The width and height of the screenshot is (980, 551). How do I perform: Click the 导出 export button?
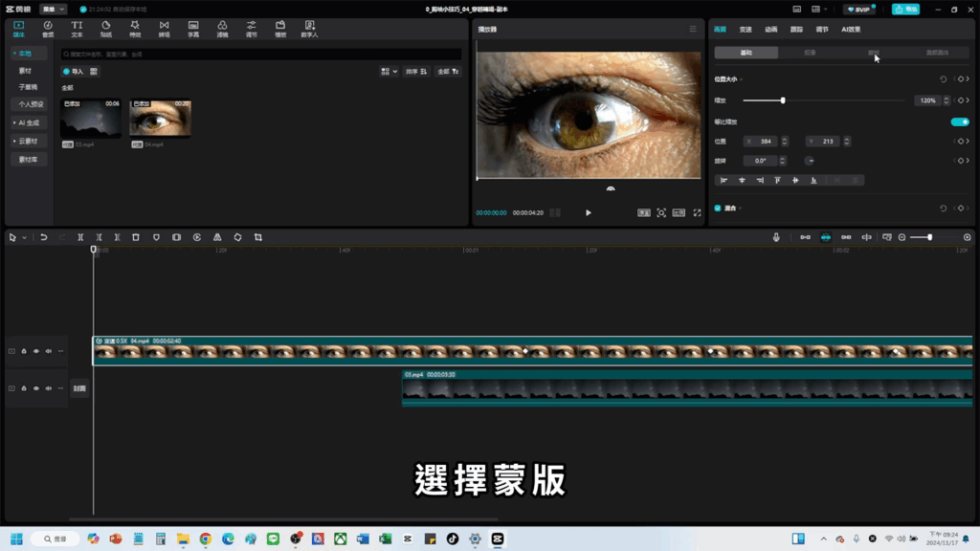pos(905,10)
